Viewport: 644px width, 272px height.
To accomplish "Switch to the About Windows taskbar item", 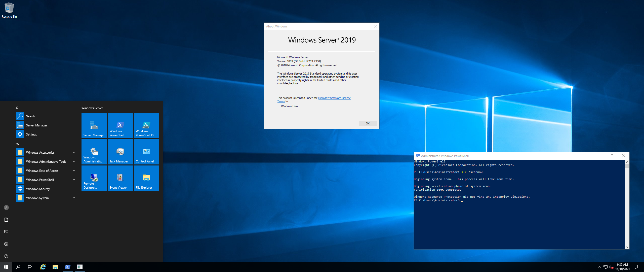I will tap(80, 267).
